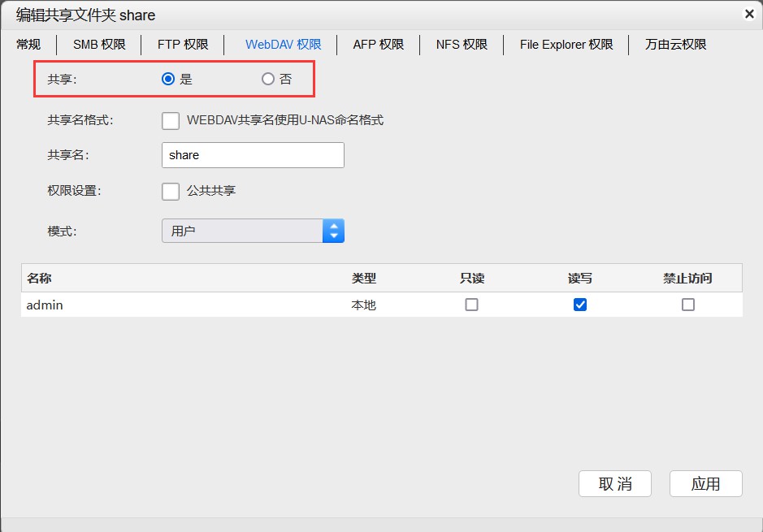Image resolution: width=763 pixels, height=532 pixels.
Task: Click the 取消 button
Action: pyautogui.click(x=615, y=484)
